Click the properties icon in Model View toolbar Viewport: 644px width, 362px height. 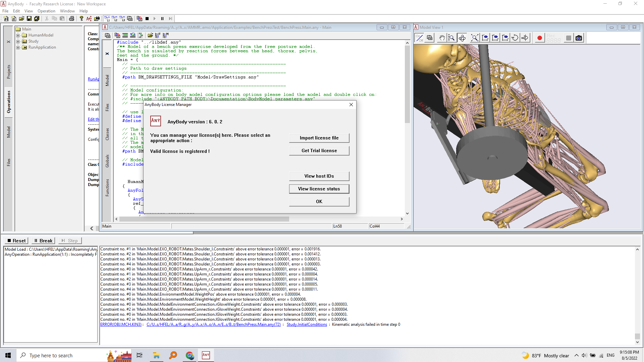430,38
